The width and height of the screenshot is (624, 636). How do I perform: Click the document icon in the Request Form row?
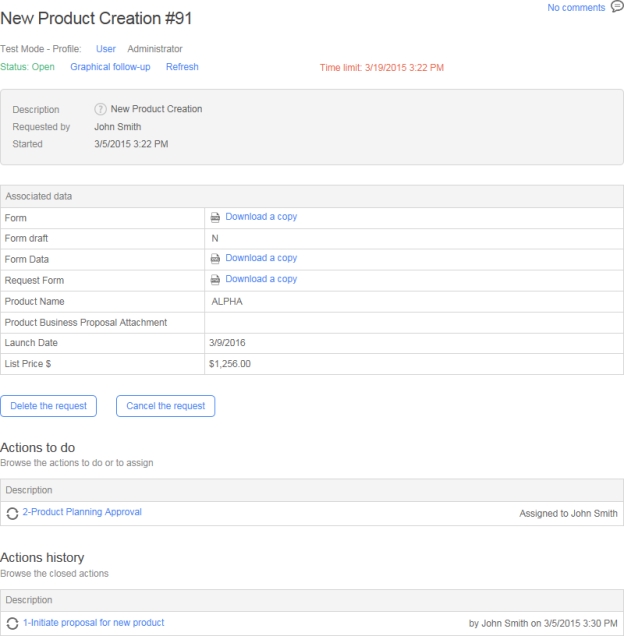pos(215,280)
